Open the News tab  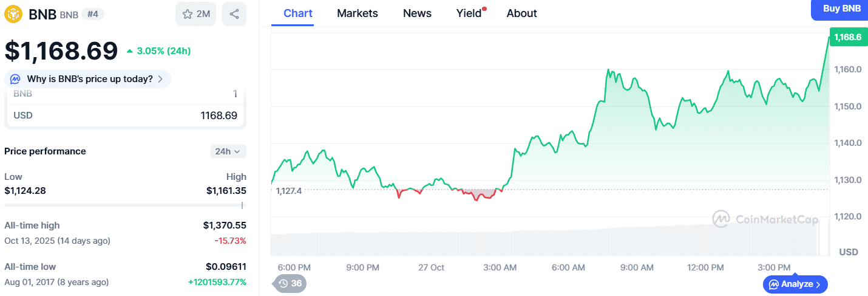coord(417,13)
